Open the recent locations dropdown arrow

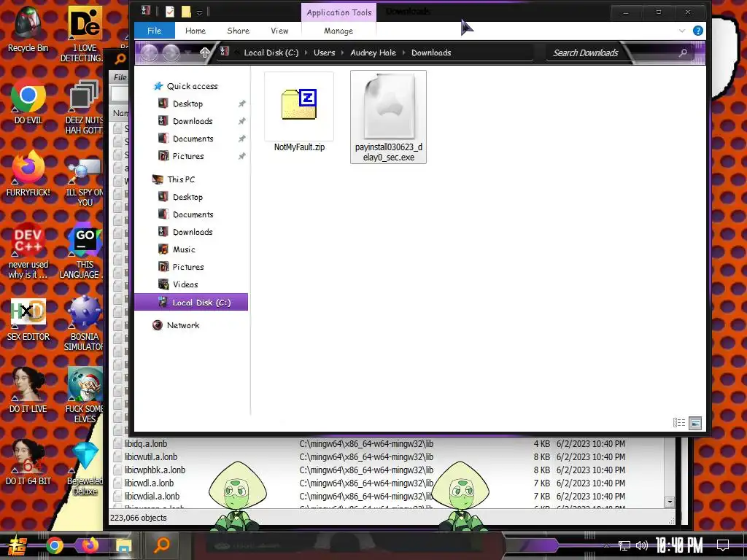[x=188, y=52]
